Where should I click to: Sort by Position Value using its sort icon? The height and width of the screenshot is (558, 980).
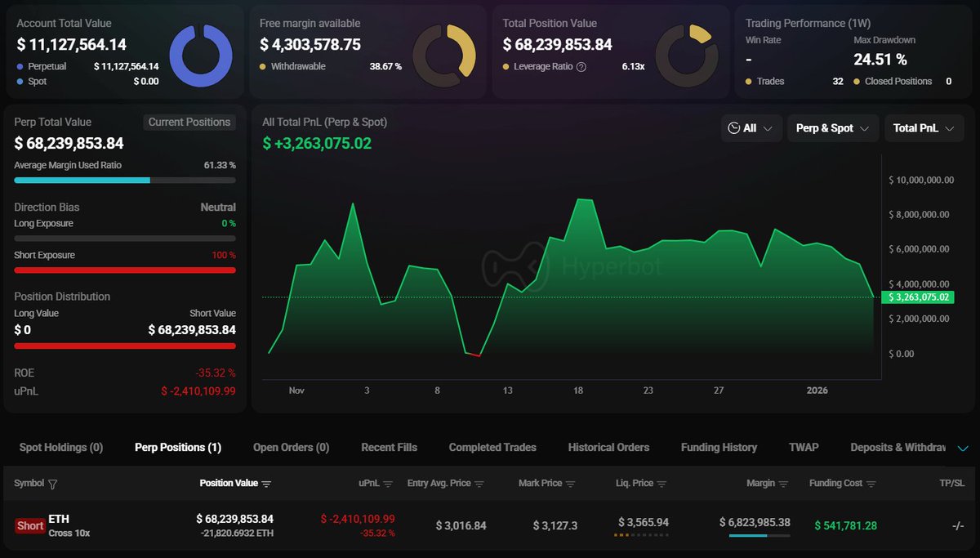pos(266,484)
